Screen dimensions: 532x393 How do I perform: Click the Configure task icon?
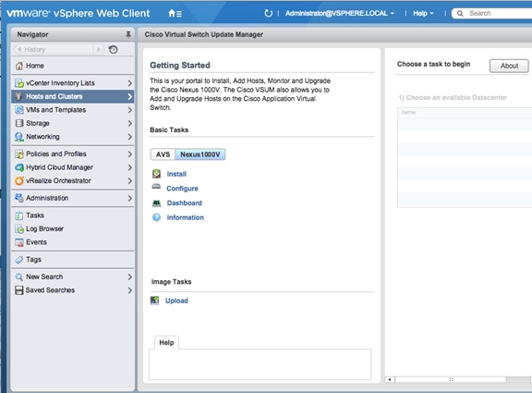(156, 187)
